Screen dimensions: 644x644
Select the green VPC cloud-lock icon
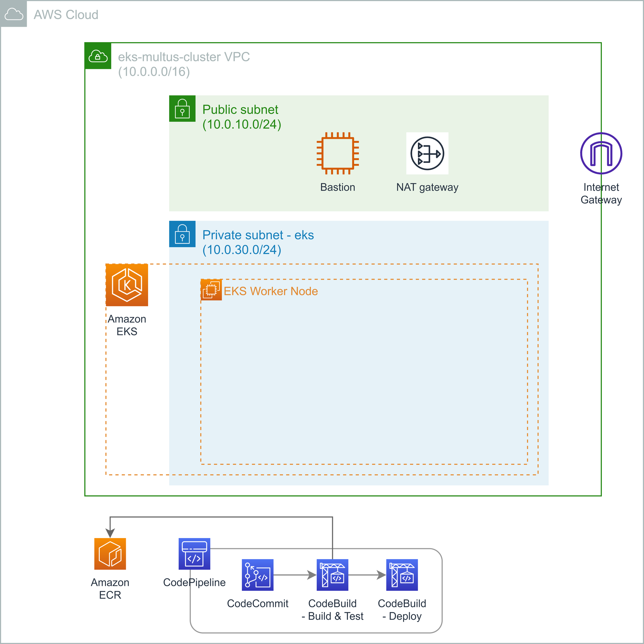point(98,56)
